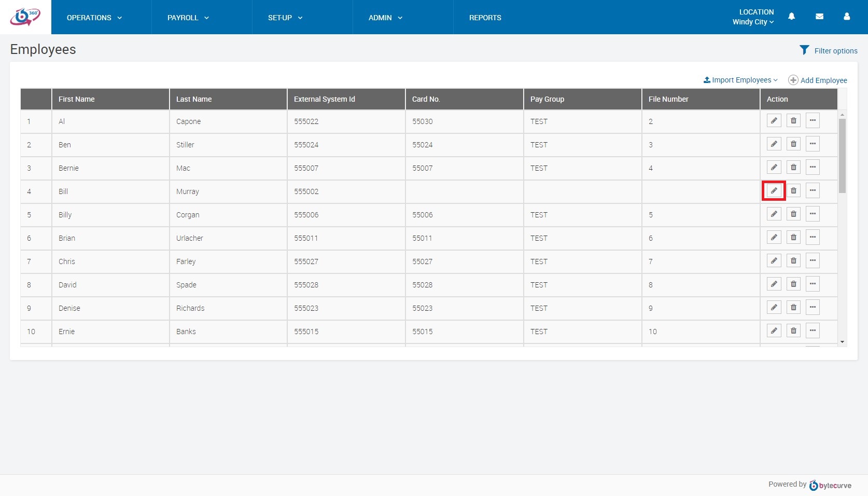Select external ID 555027 cell
The height and width of the screenshot is (496, 868).
coord(346,261)
